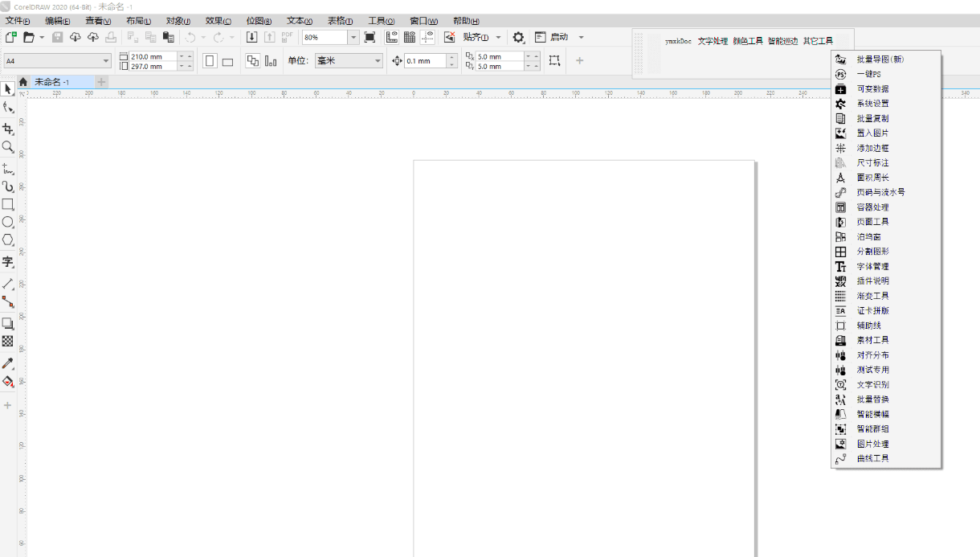980x557 pixels.
Task: Open the 工具 menu
Action: click(x=382, y=21)
